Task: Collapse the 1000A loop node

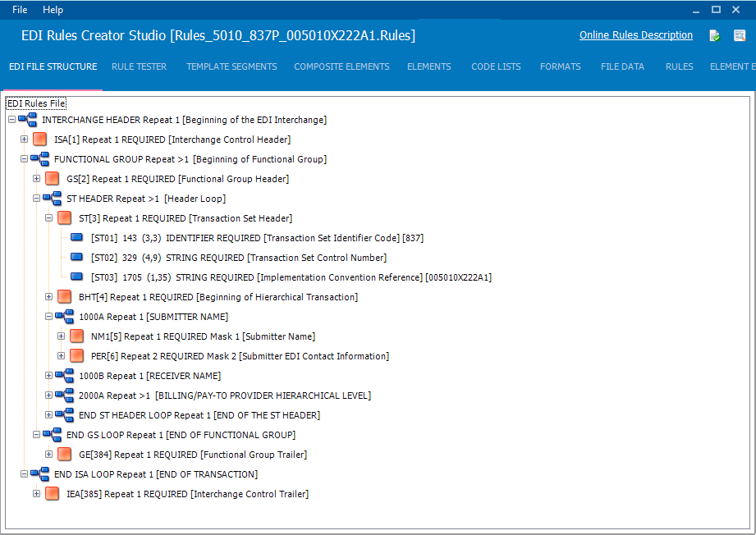Action: coord(48,317)
